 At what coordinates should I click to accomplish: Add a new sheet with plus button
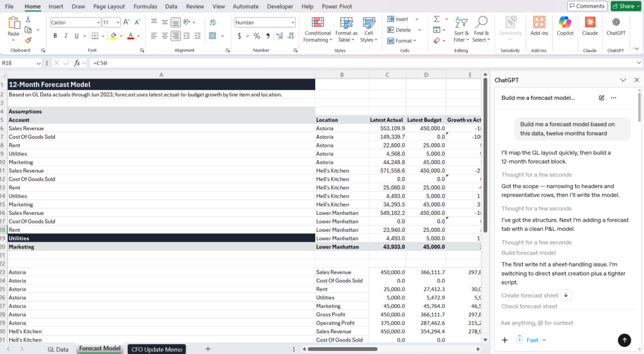(208, 349)
